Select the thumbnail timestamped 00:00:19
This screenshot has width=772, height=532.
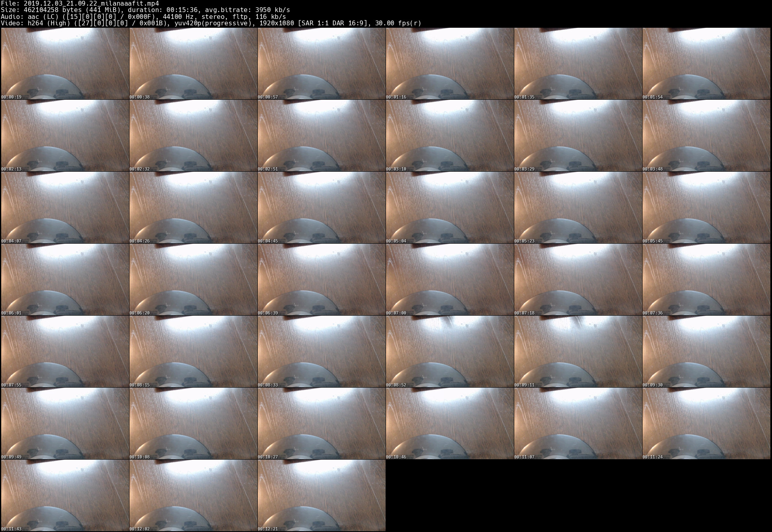coord(65,64)
